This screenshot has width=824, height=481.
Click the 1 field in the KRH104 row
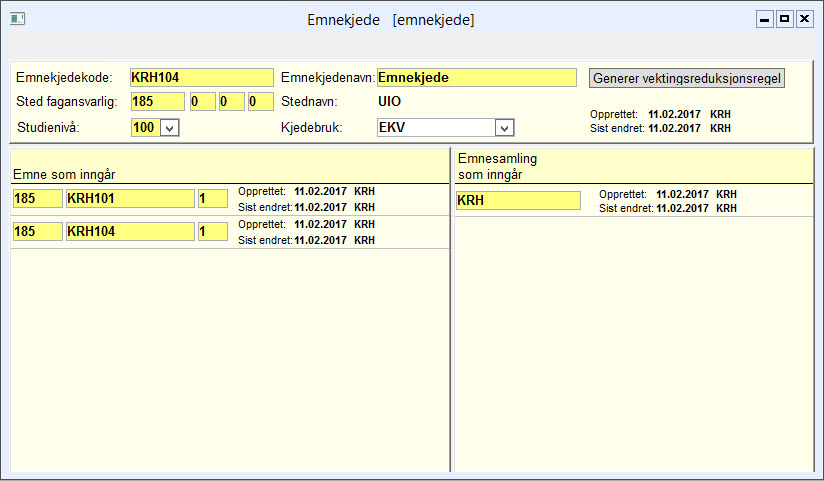pos(213,231)
